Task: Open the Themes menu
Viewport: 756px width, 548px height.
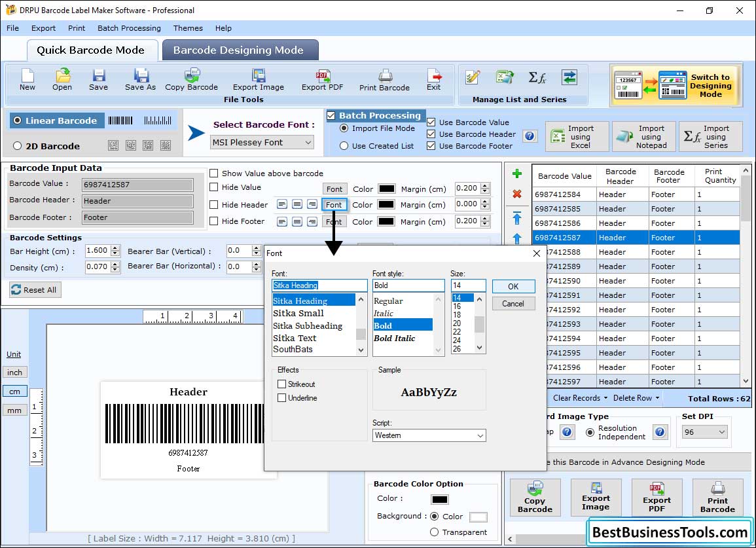Action: click(x=188, y=28)
